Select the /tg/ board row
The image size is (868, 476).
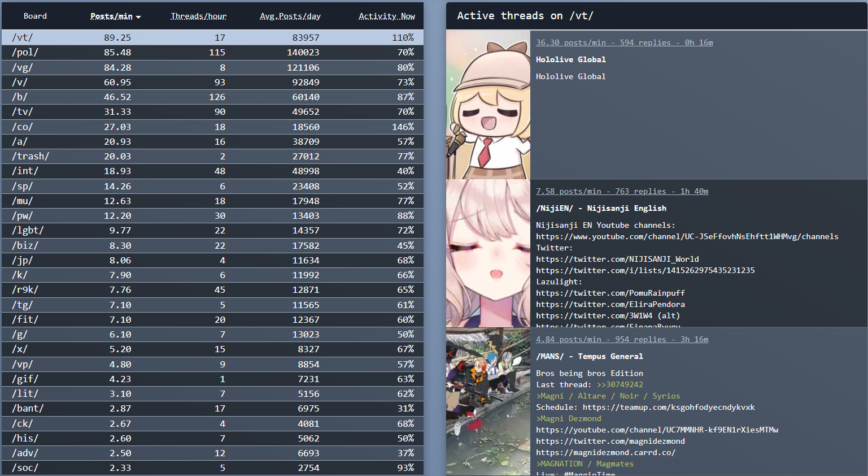pyautogui.click(x=212, y=305)
